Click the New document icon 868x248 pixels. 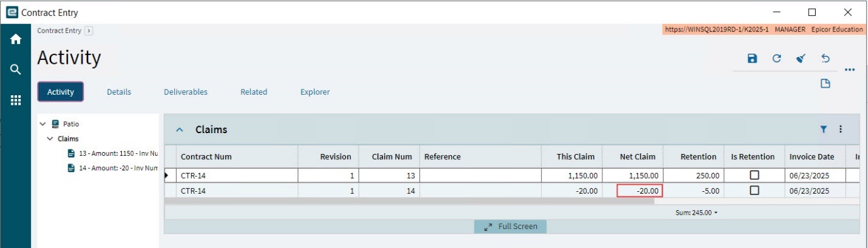(x=825, y=83)
